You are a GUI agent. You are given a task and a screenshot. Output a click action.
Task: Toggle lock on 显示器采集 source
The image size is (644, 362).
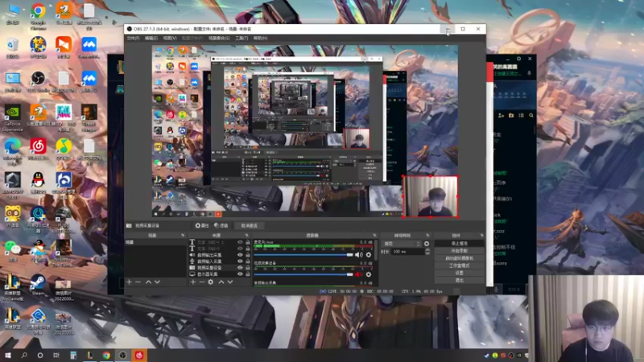248,274
